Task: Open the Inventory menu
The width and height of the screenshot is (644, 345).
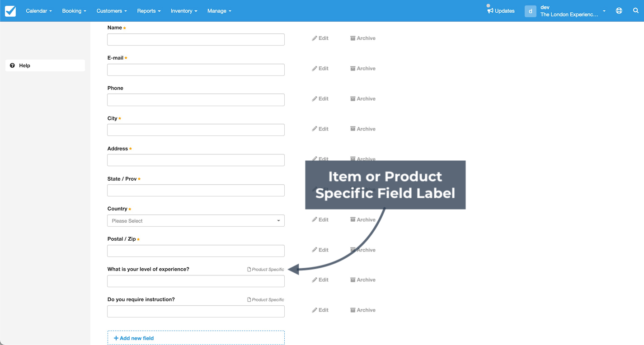Action: 184,11
